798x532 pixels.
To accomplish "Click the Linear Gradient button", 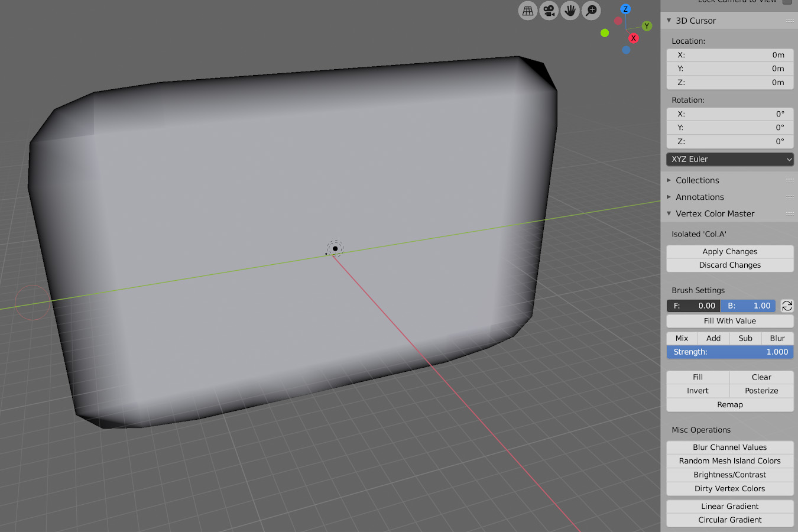I will click(x=729, y=506).
